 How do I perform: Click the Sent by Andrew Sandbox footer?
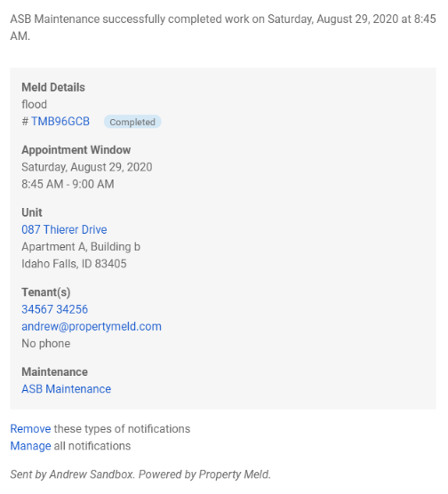coord(140,474)
